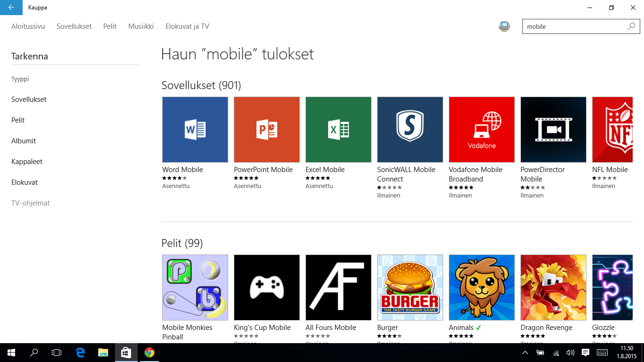This screenshot has height=362, width=644.
Task: Open taskbar search magnifier
Action: tap(34, 353)
